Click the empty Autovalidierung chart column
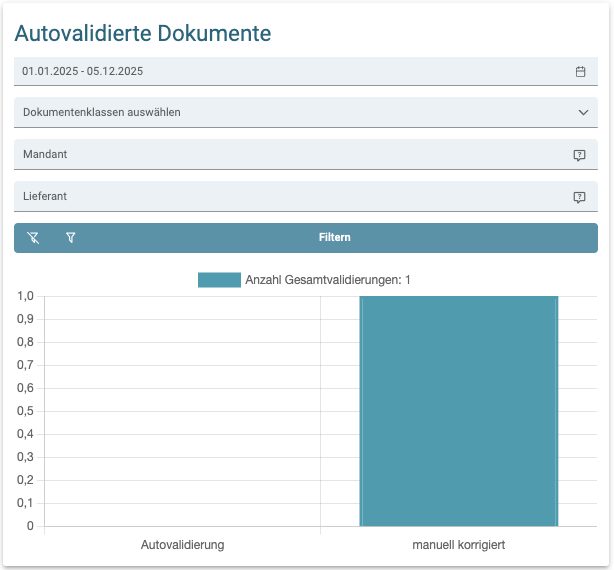 coord(182,410)
